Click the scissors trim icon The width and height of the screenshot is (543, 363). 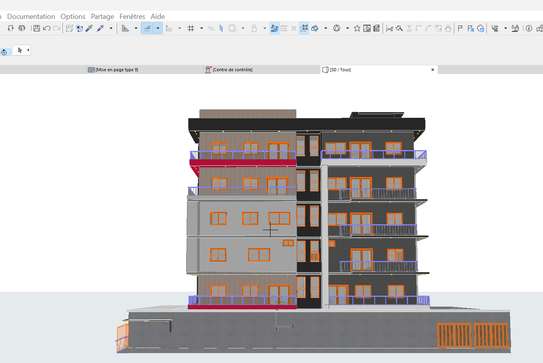point(390,28)
